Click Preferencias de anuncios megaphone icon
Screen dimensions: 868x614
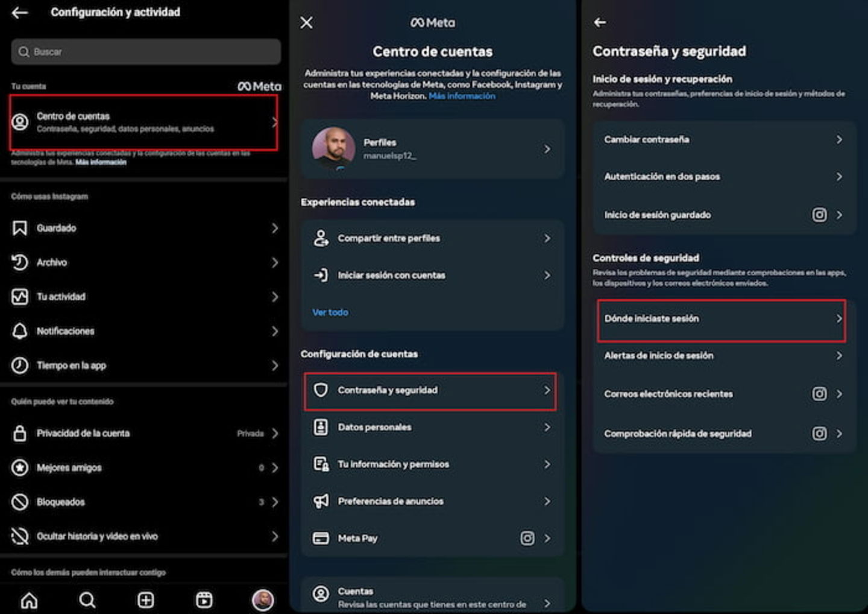[x=321, y=501]
